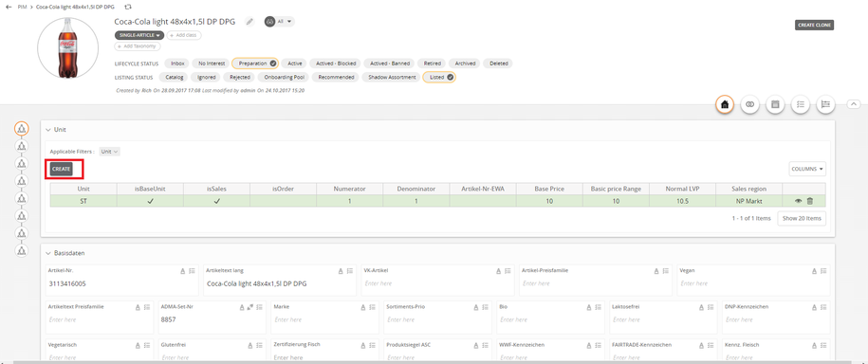Screen dimensions: 868x364
Task: Collapse the Unit section
Action: [x=48, y=130]
